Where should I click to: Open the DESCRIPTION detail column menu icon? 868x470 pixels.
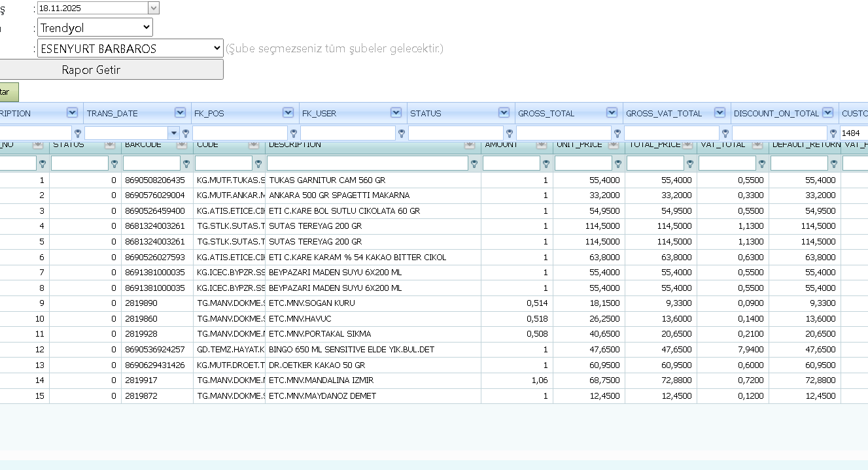click(469, 144)
